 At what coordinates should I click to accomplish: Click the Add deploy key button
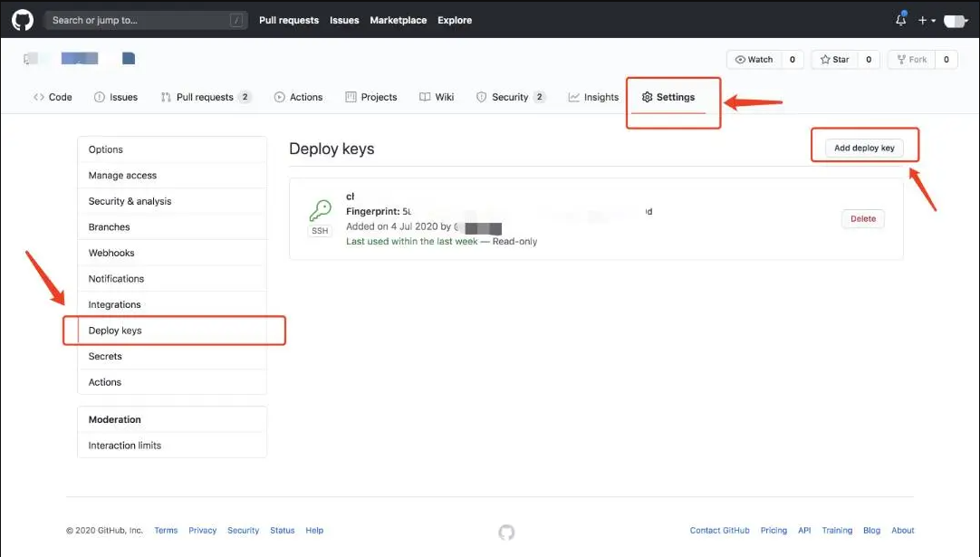click(x=864, y=148)
